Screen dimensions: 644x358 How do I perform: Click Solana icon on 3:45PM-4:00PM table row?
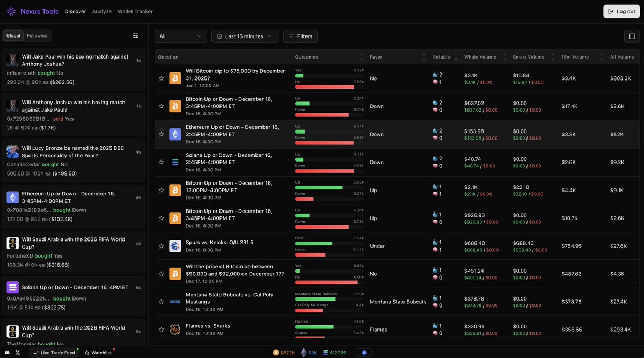click(x=175, y=162)
